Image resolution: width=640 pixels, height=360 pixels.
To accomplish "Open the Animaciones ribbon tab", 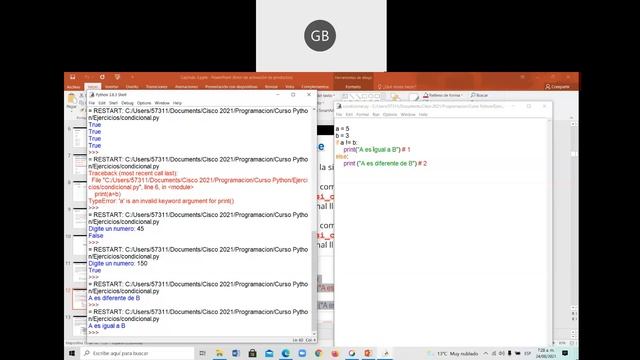I will [x=187, y=87].
